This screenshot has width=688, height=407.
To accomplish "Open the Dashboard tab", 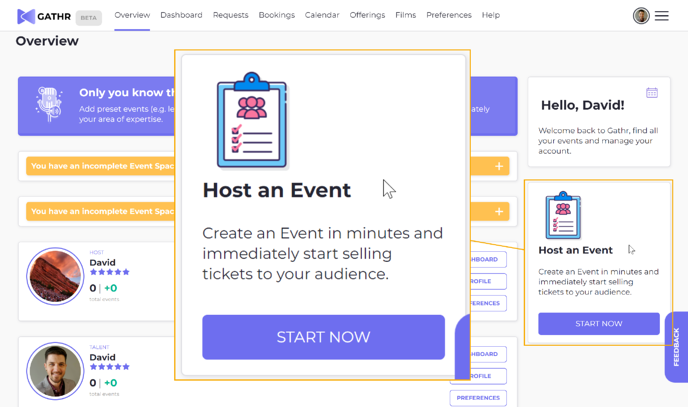I will point(181,15).
